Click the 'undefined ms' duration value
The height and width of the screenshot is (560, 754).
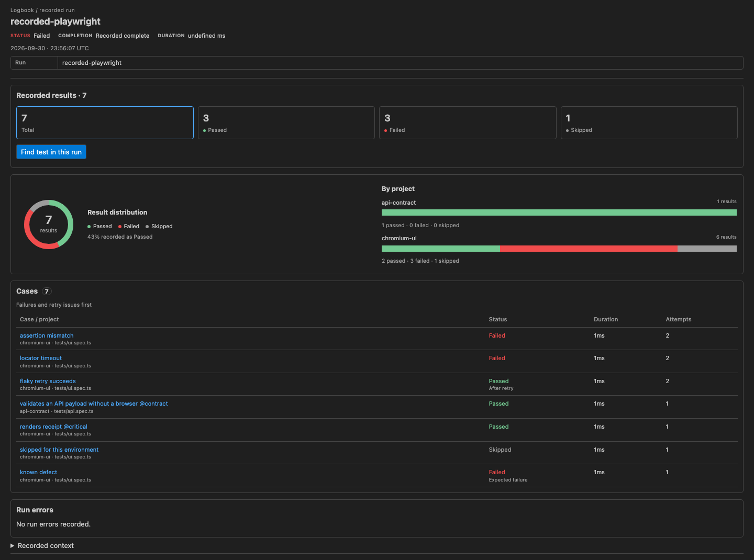[x=207, y=36]
